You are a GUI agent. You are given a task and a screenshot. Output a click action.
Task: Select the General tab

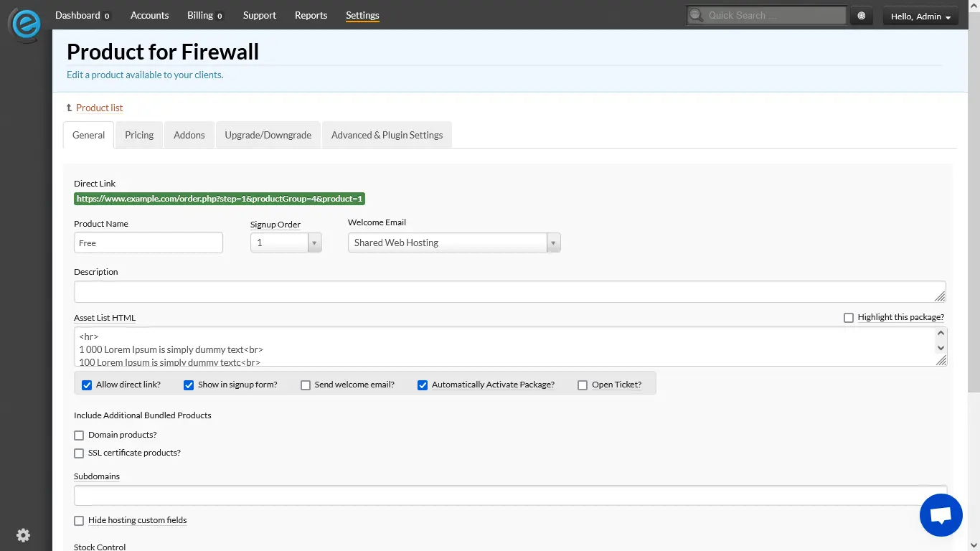click(88, 135)
